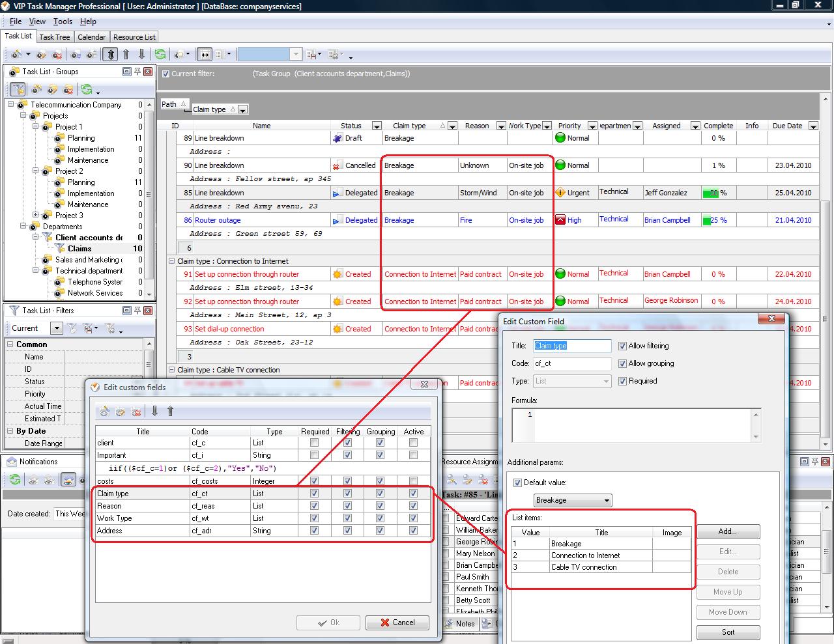
Task: Switch to the Calendar tab
Action: tap(91, 37)
